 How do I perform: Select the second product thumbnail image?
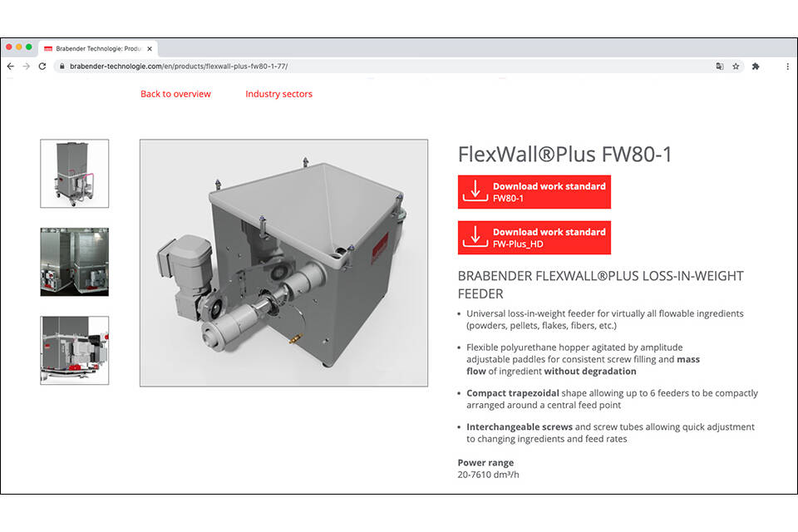(x=74, y=262)
